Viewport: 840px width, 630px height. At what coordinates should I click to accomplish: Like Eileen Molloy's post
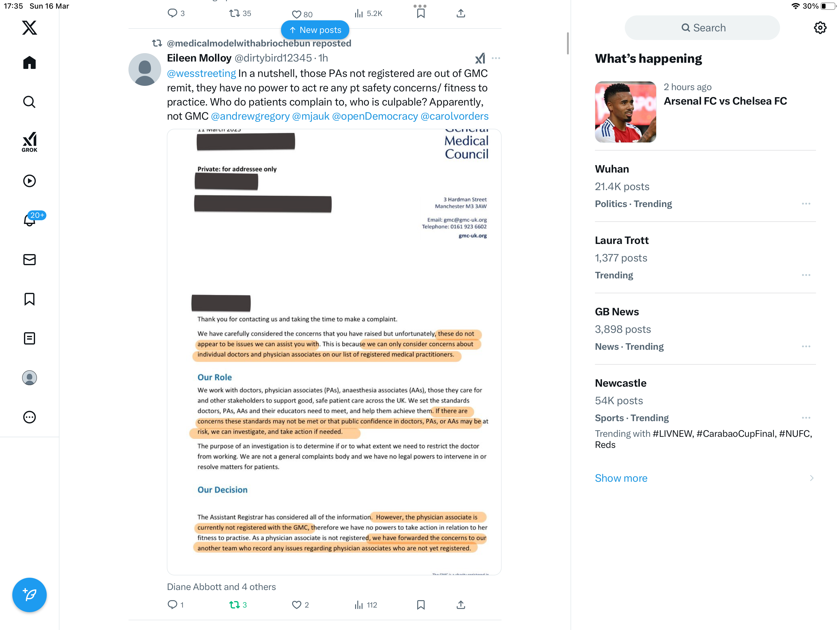tap(296, 604)
